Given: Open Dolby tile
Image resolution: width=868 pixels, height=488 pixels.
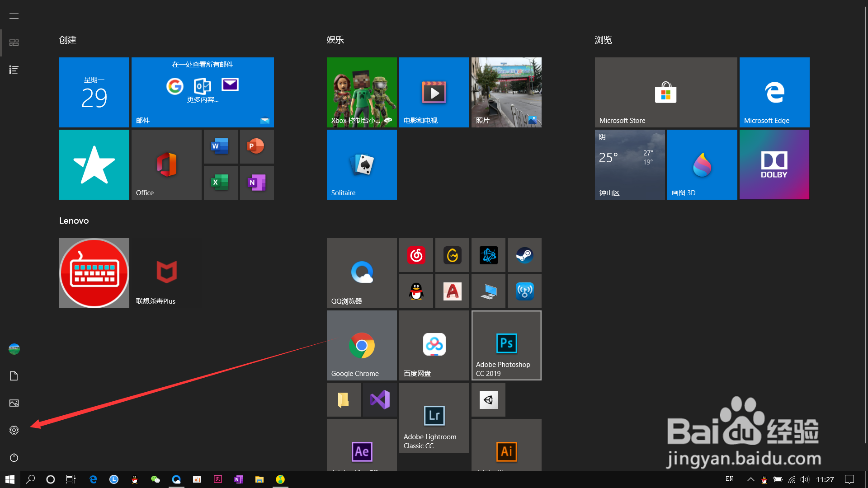Looking at the screenshot, I should (774, 165).
